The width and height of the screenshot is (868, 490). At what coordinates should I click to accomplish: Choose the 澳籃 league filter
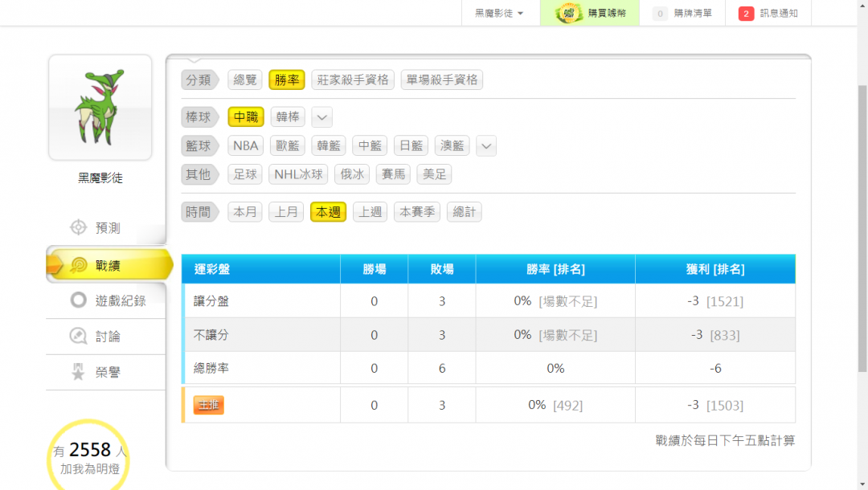(452, 145)
